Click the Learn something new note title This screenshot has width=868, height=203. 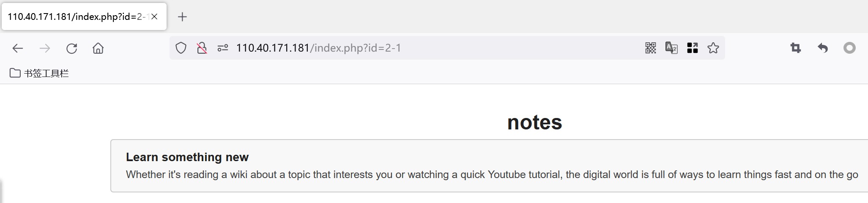click(x=187, y=157)
